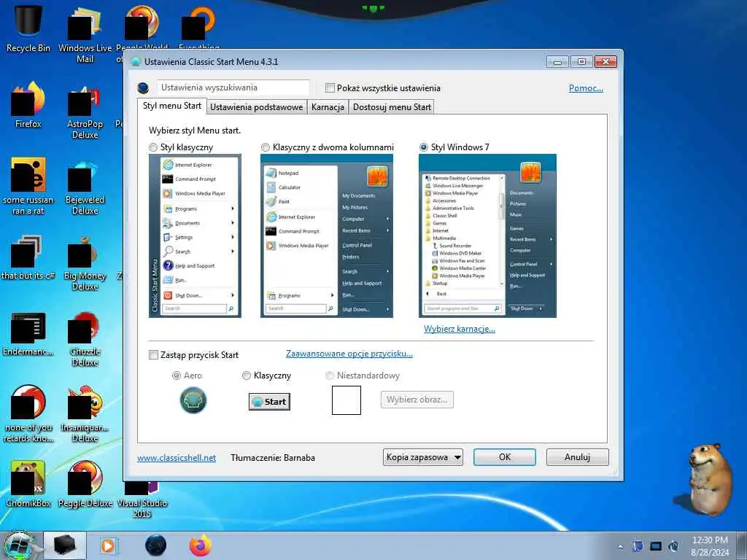Select the 'Niestandardowy' button style radio

pos(329,376)
